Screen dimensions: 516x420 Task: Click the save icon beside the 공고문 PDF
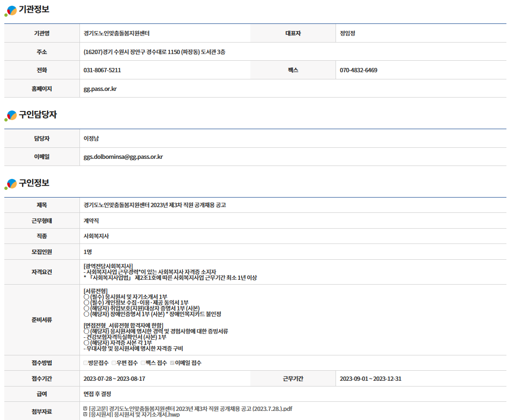(85, 409)
